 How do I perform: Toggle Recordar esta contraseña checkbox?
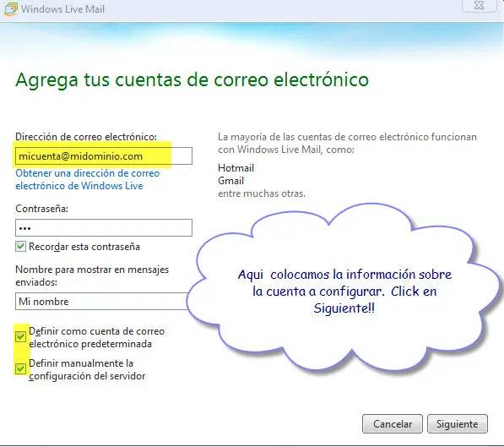(x=21, y=247)
